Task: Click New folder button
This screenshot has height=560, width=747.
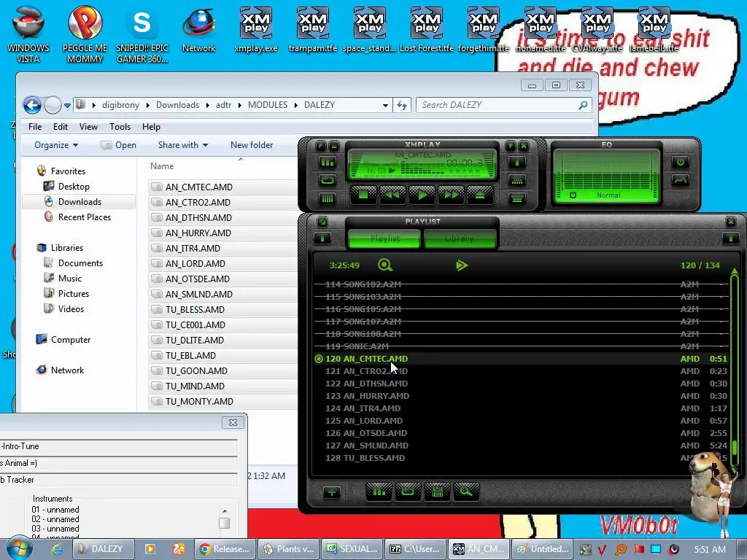Action: [x=252, y=145]
